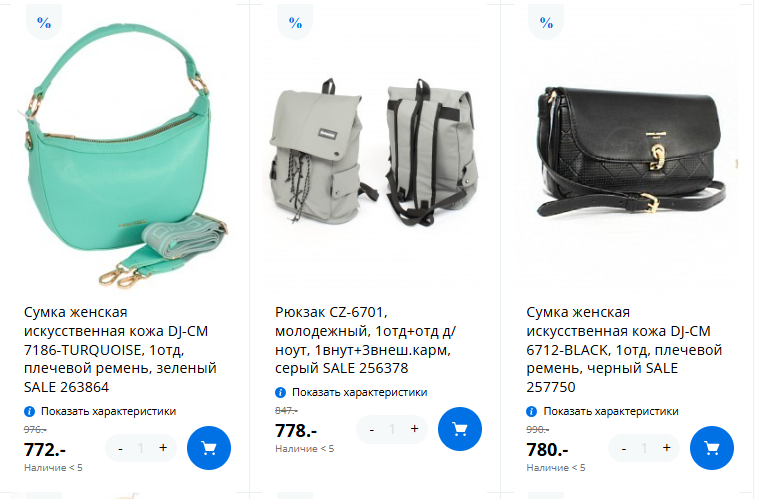Decrease quantity of turquoise bag with minus
Image resolution: width=764 pixels, height=499 pixels.
tap(120, 448)
